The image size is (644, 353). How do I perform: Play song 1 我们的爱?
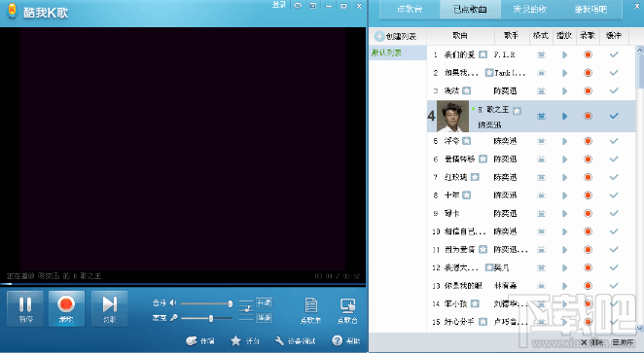[x=565, y=55]
